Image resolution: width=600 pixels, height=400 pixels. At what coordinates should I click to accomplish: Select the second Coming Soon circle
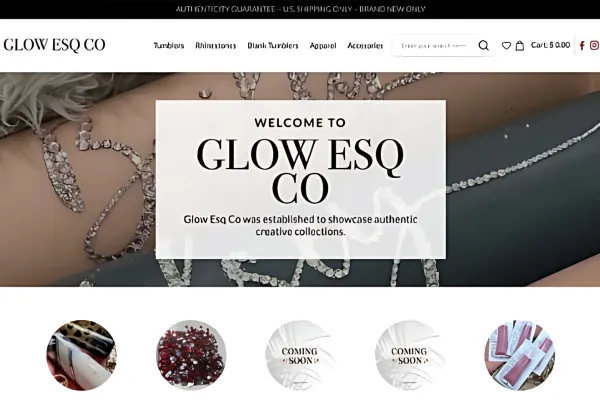coord(410,355)
